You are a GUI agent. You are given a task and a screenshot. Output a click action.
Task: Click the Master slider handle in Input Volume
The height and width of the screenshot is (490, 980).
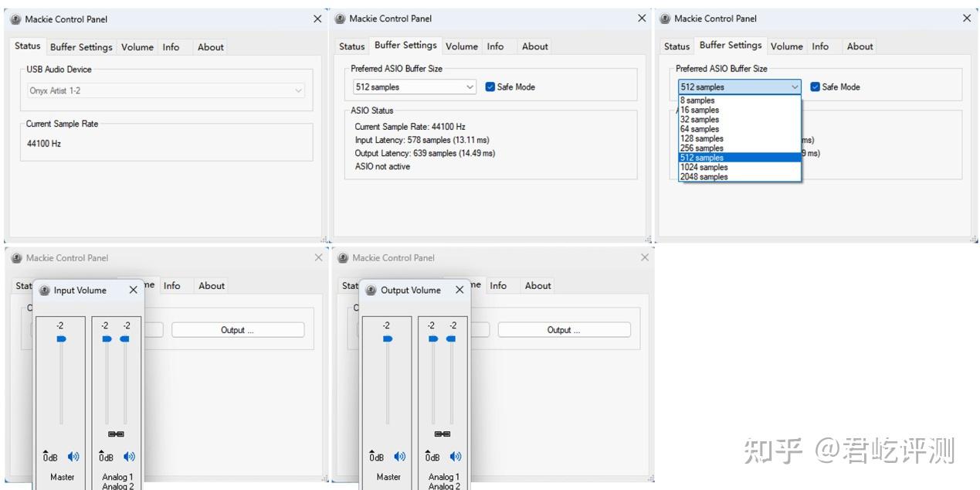point(61,339)
